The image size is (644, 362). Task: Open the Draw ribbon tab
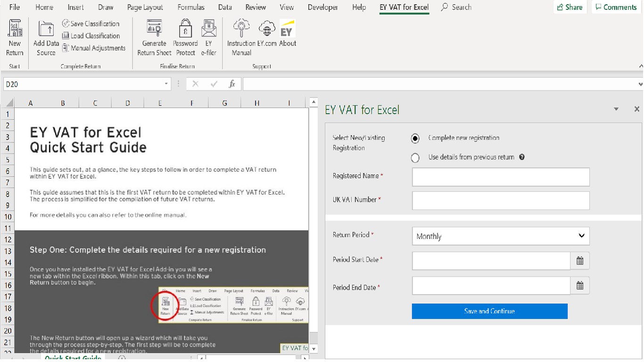106,7
